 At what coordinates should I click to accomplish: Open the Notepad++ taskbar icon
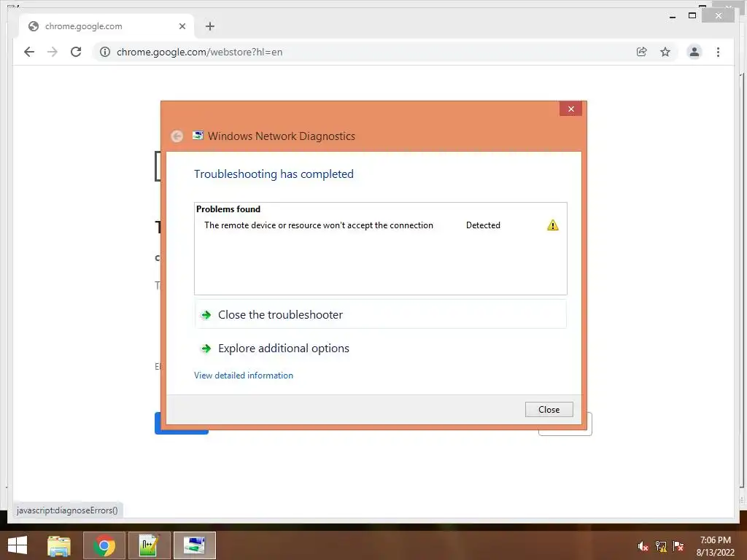pos(149,545)
